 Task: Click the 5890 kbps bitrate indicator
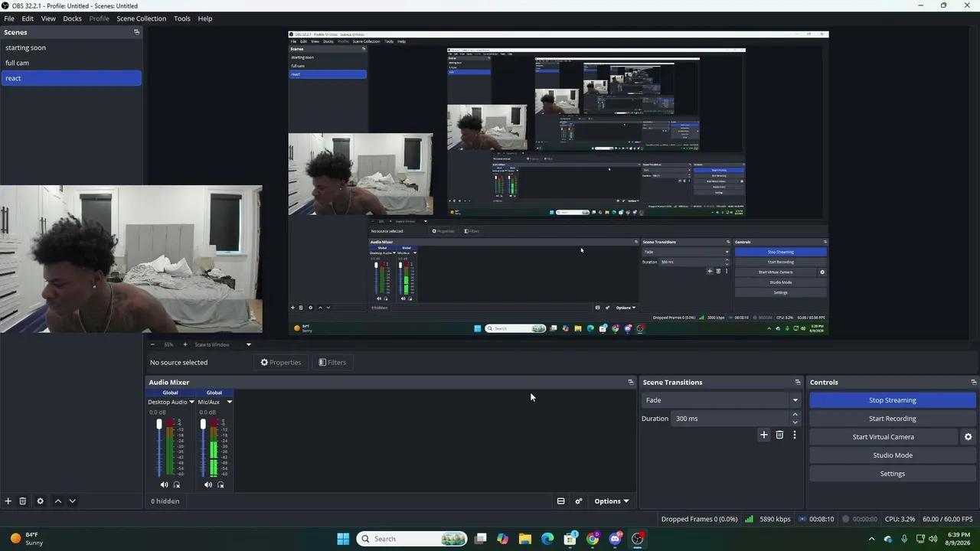click(x=768, y=519)
